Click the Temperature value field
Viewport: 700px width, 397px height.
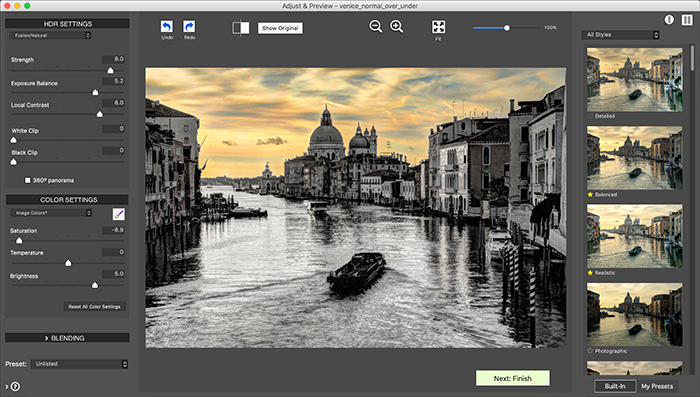113,252
